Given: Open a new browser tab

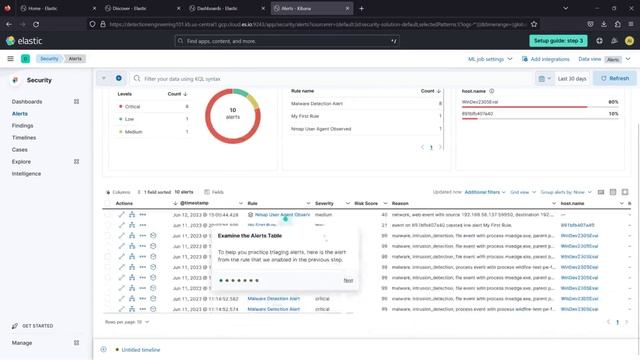Looking at the screenshot, I should pos(361,8).
